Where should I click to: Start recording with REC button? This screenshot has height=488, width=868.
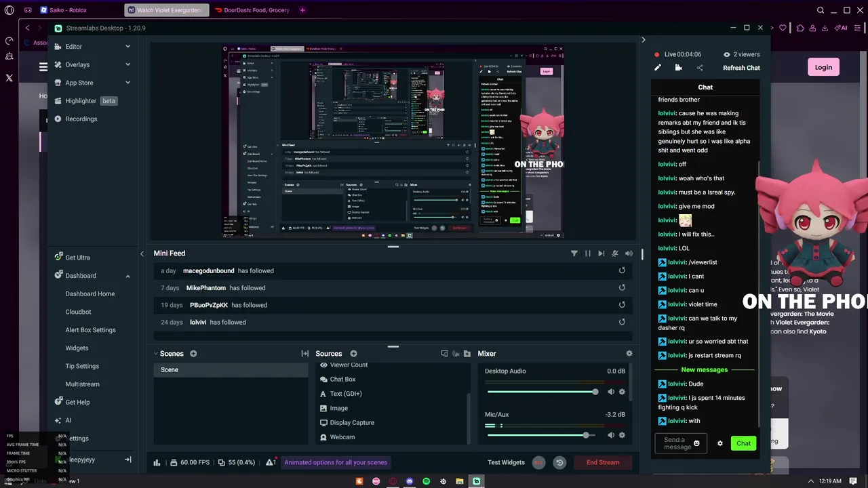point(538,462)
